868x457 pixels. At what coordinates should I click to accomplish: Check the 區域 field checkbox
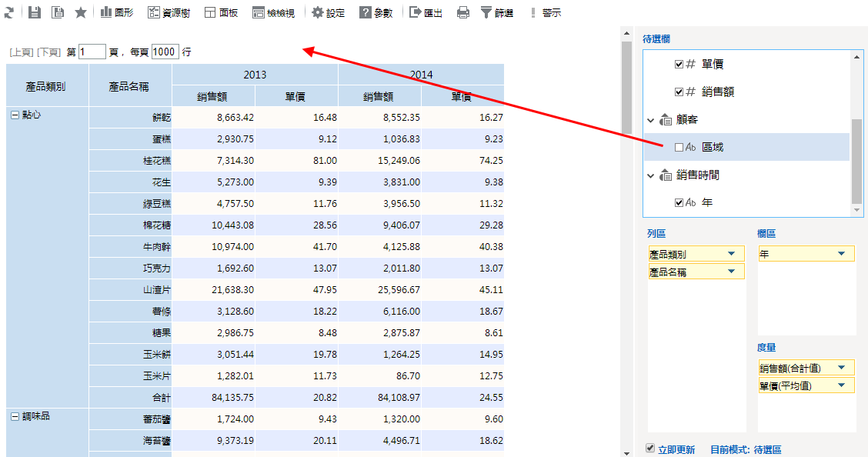pyautogui.click(x=679, y=147)
